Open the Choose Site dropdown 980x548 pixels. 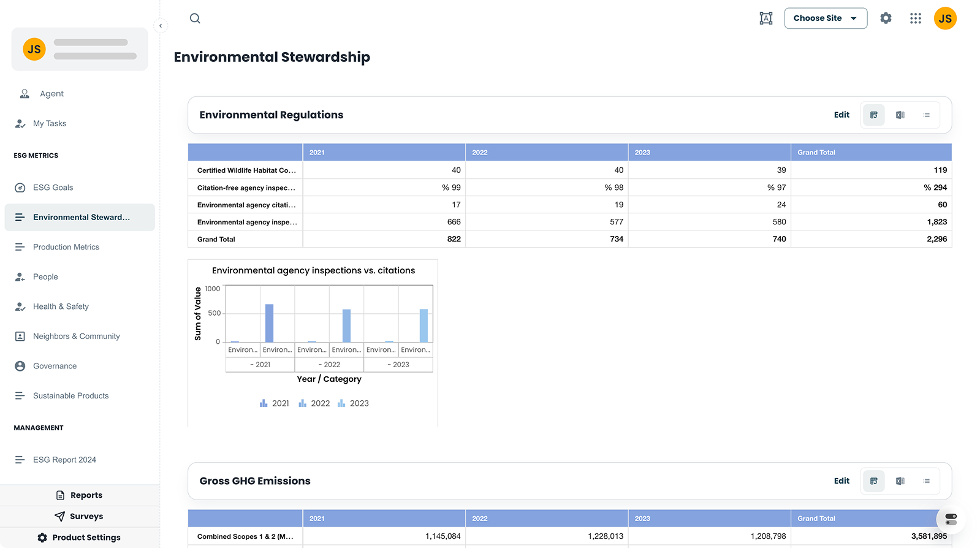click(826, 18)
